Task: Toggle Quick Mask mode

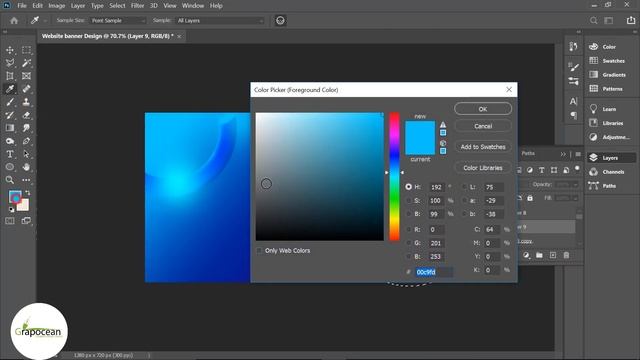Action: [x=10, y=221]
